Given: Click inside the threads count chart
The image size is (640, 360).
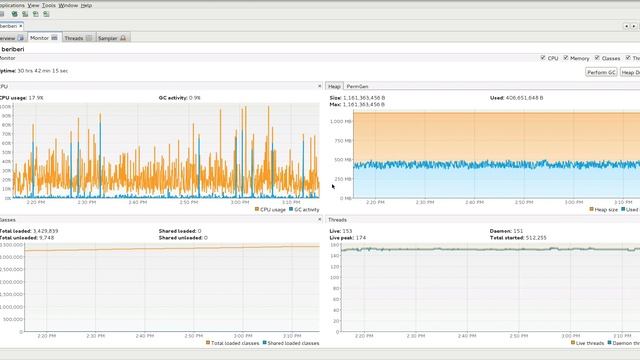Looking at the screenshot, I should click(490, 288).
